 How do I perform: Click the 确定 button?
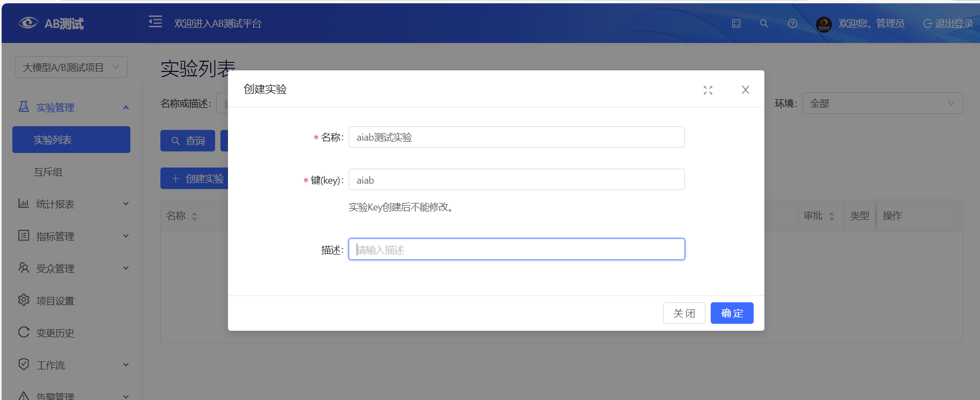(732, 313)
